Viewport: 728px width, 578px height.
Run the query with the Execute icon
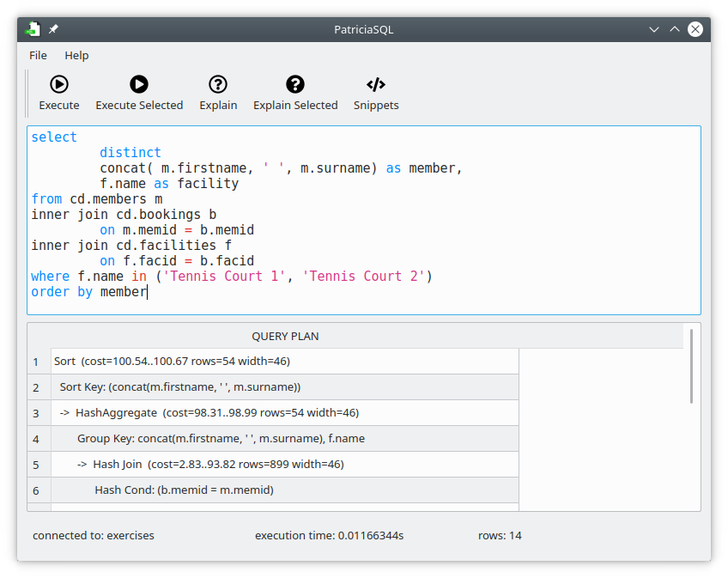pyautogui.click(x=58, y=84)
